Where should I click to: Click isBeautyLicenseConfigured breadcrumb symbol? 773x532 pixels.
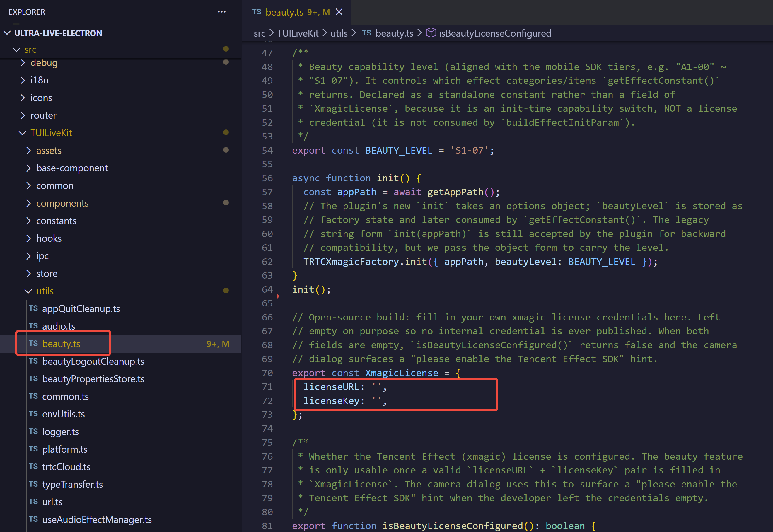pos(495,33)
